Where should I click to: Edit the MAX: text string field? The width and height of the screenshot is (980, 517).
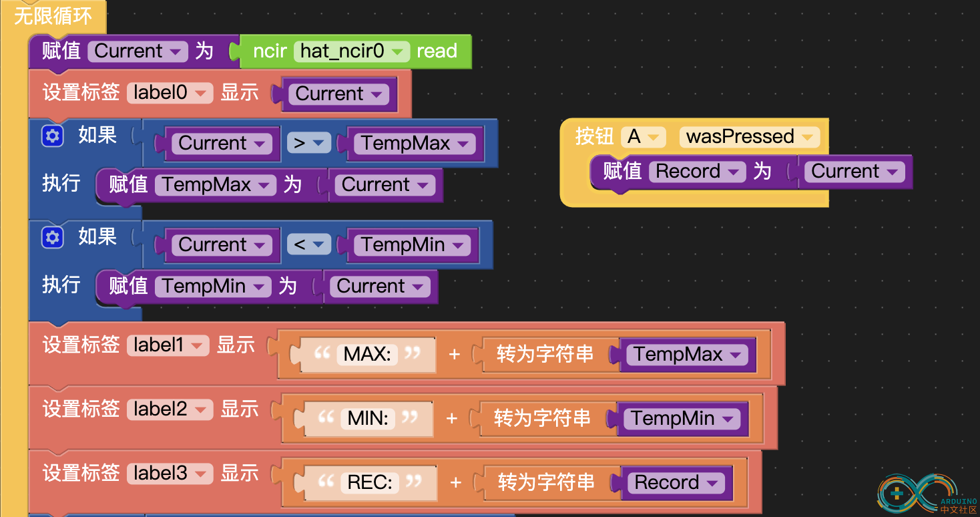pos(368,354)
